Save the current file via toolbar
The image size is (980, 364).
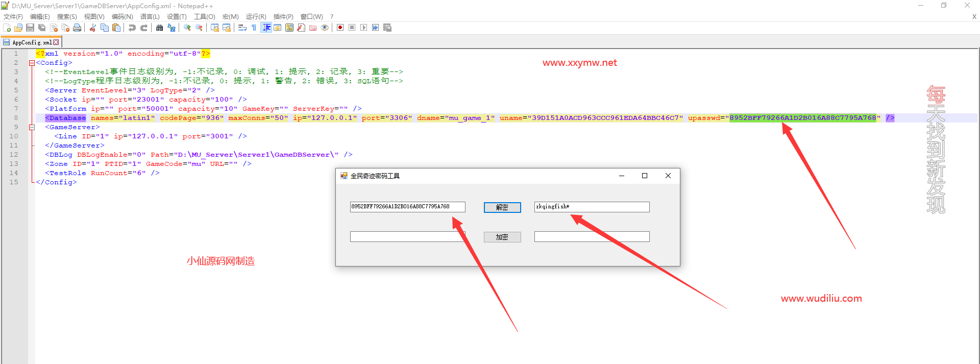(30, 28)
